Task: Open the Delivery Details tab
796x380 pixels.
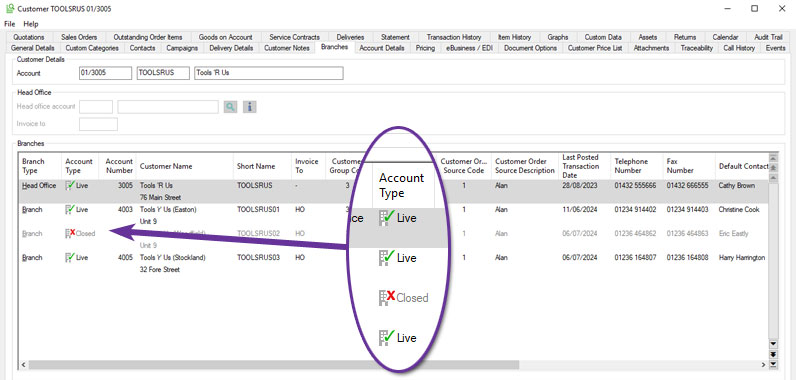Action: pyautogui.click(x=231, y=48)
